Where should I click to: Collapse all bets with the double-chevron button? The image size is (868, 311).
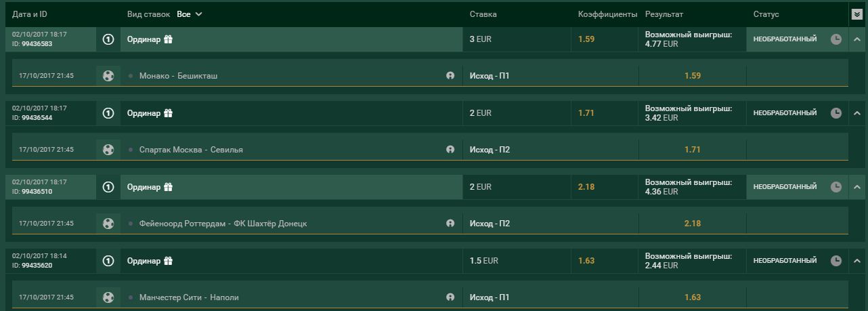856,14
